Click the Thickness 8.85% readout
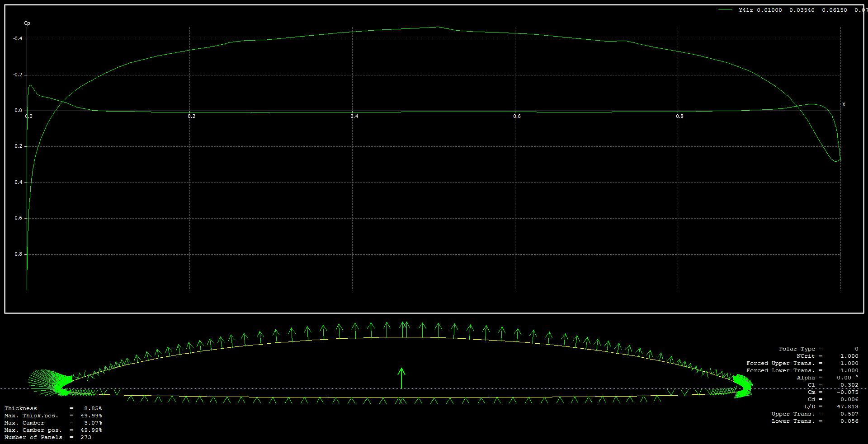Screen dimensions: 868x444 point(93,408)
